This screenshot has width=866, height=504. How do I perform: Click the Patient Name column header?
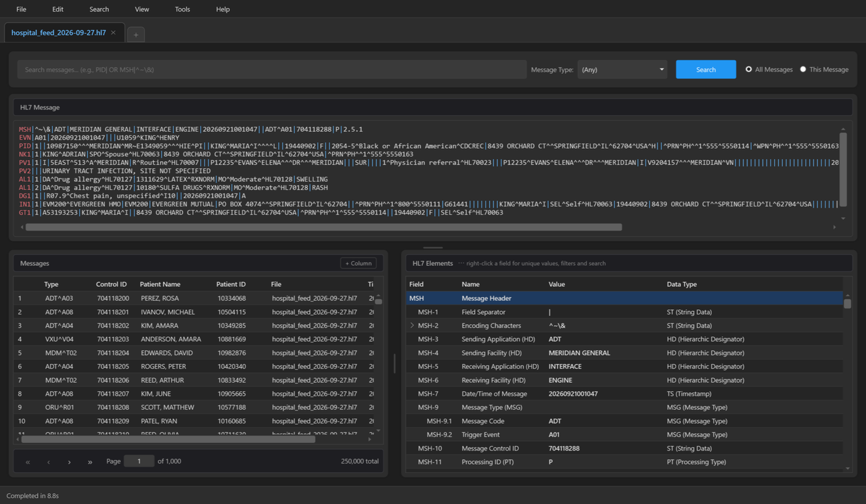[160, 285]
